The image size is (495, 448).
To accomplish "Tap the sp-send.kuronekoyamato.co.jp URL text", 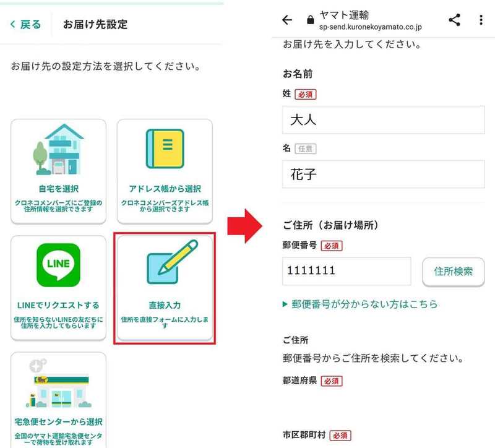I will (370, 27).
